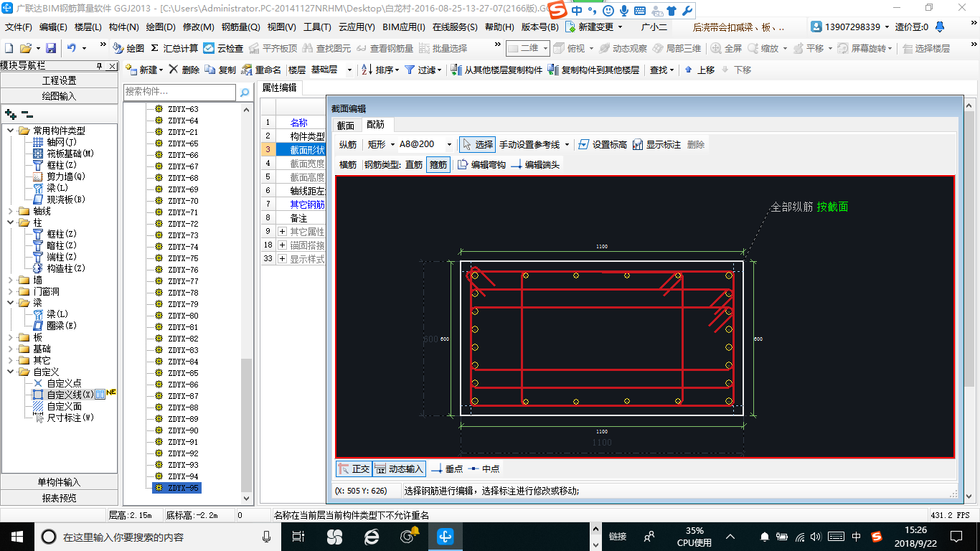Click the Save disk icon
Screen dimensions: 980x551
coord(51,48)
